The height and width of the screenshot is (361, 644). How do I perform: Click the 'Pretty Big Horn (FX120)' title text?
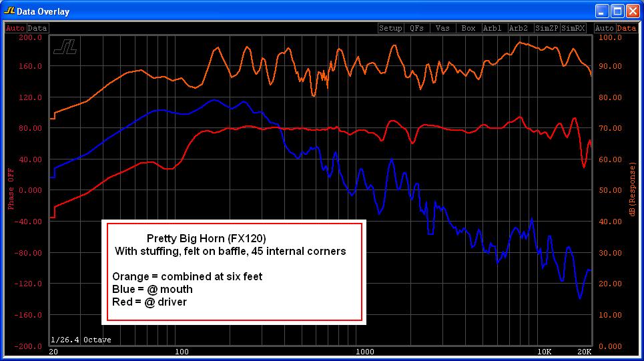(x=206, y=238)
